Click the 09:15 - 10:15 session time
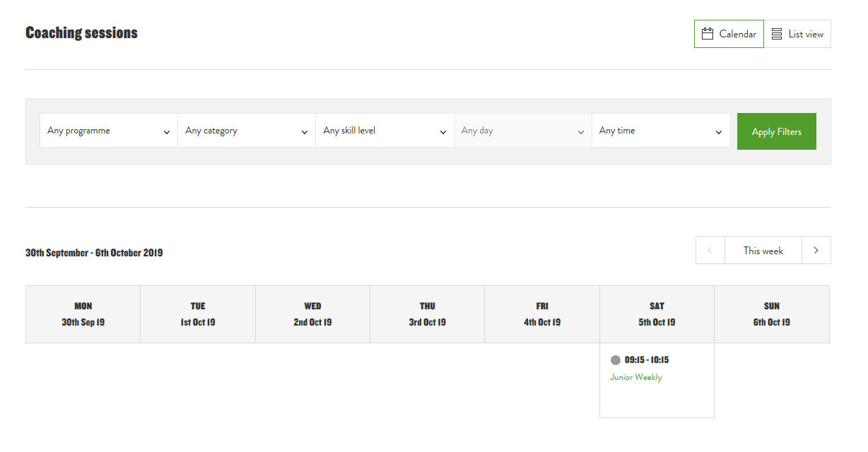The image size is (868, 452). (646, 360)
